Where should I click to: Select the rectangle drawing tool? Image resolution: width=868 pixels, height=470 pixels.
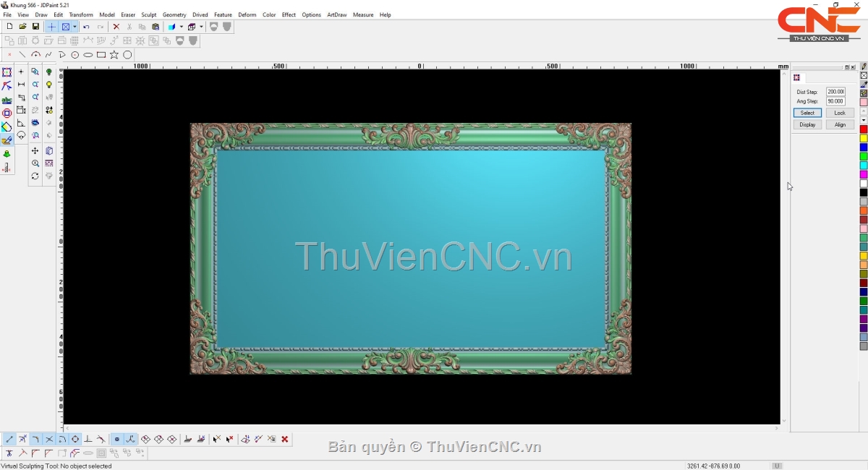(x=101, y=55)
